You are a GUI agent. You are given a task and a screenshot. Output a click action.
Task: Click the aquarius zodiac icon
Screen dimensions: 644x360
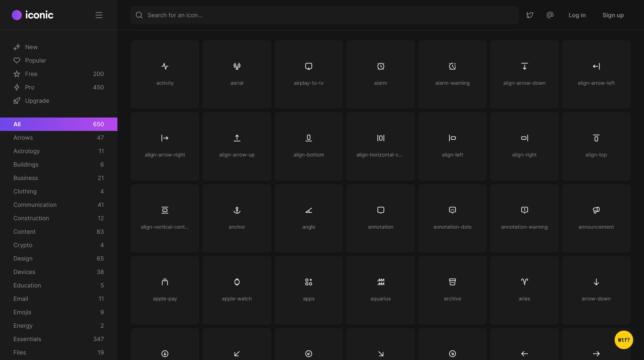[380, 282]
